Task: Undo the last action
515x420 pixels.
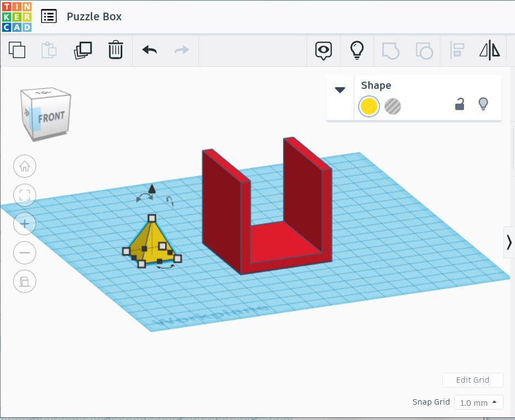Action: click(149, 50)
